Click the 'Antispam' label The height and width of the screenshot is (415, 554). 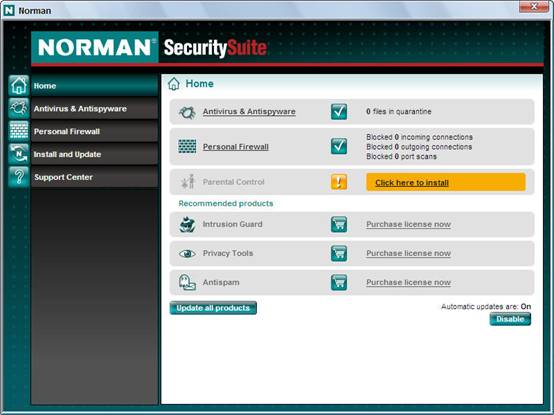click(x=221, y=283)
